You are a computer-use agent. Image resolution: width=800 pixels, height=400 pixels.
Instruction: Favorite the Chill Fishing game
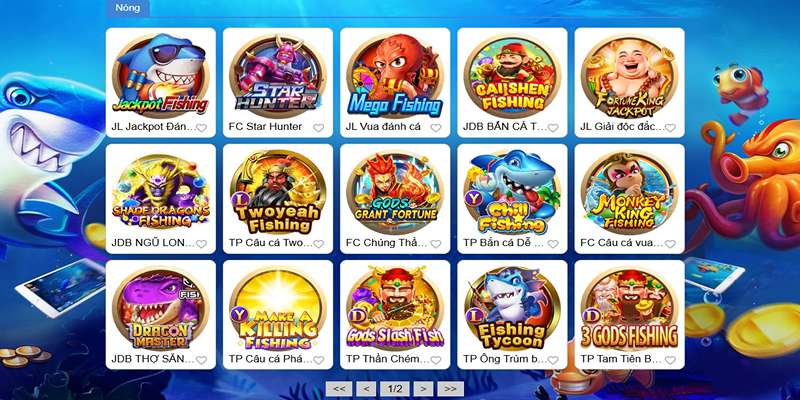point(553,244)
